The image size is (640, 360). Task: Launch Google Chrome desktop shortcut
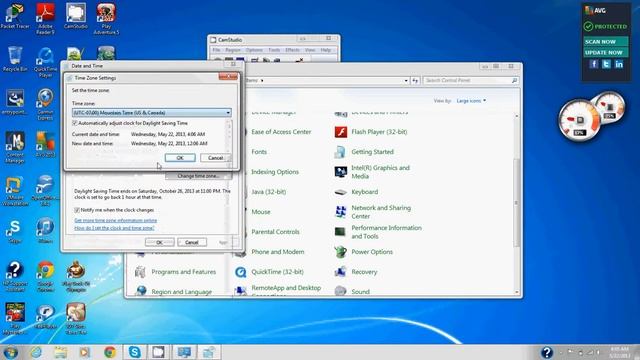click(45, 277)
